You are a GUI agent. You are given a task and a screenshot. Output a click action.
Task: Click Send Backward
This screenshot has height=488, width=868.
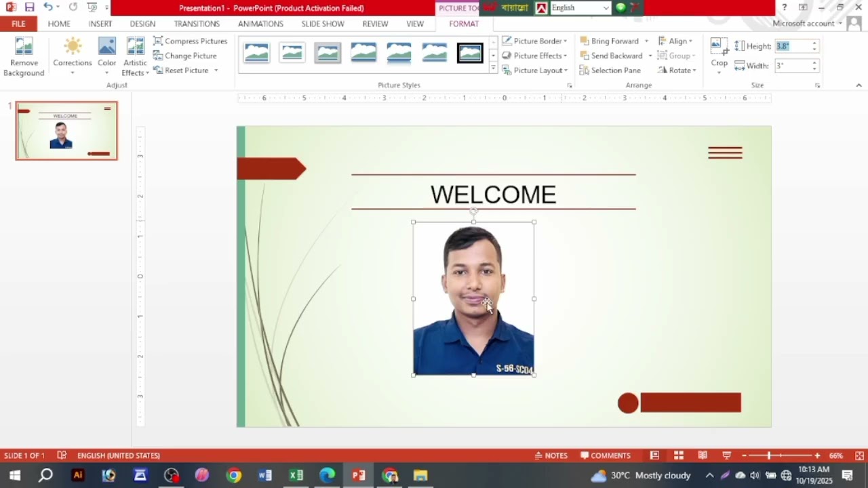[612, 56]
